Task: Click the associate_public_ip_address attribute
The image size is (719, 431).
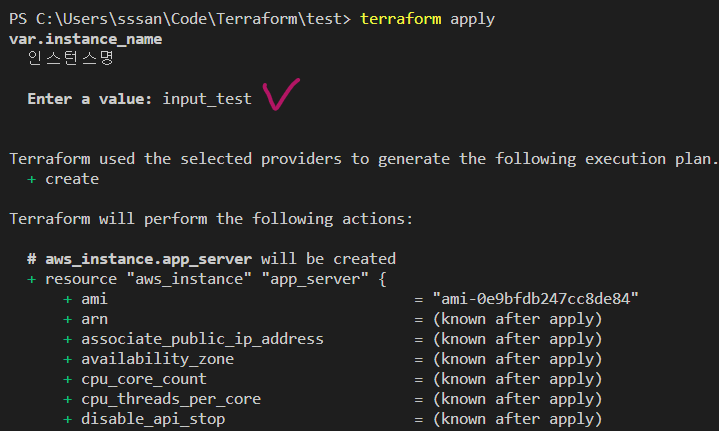Action: coord(202,339)
